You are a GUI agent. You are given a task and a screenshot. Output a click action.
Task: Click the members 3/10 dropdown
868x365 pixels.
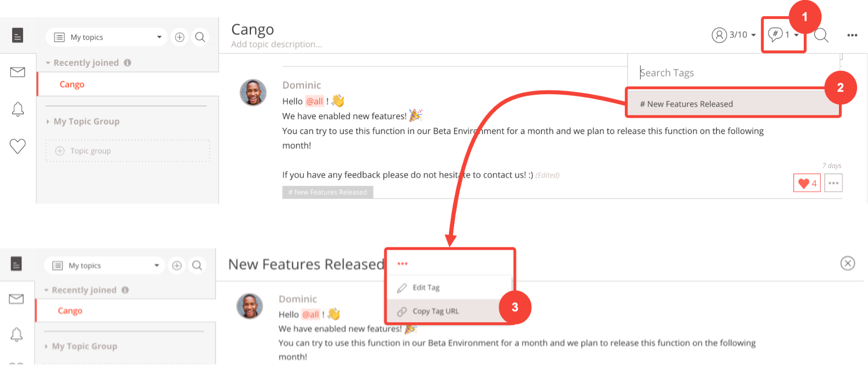[734, 35]
